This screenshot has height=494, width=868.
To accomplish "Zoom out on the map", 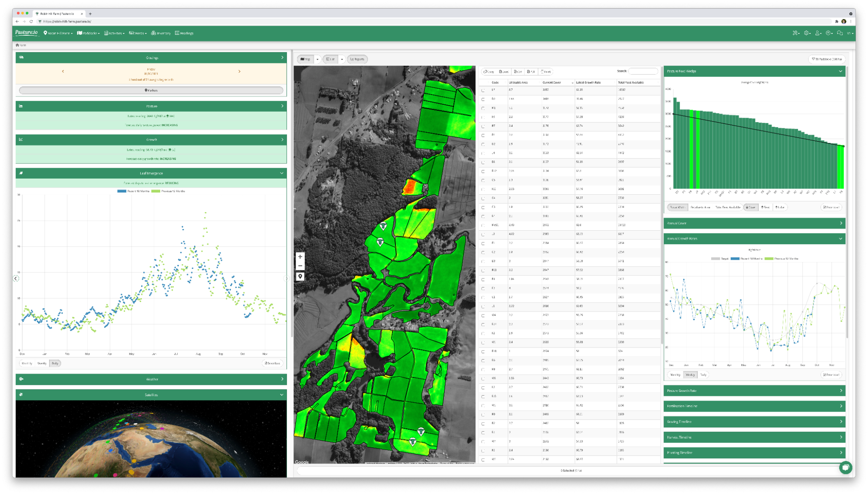I will tap(300, 265).
